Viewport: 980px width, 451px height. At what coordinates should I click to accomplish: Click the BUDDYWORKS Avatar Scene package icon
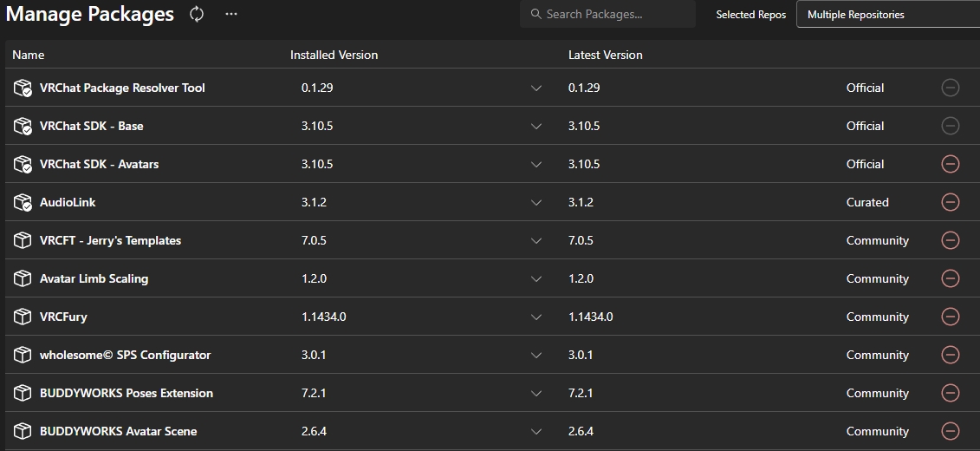click(23, 432)
